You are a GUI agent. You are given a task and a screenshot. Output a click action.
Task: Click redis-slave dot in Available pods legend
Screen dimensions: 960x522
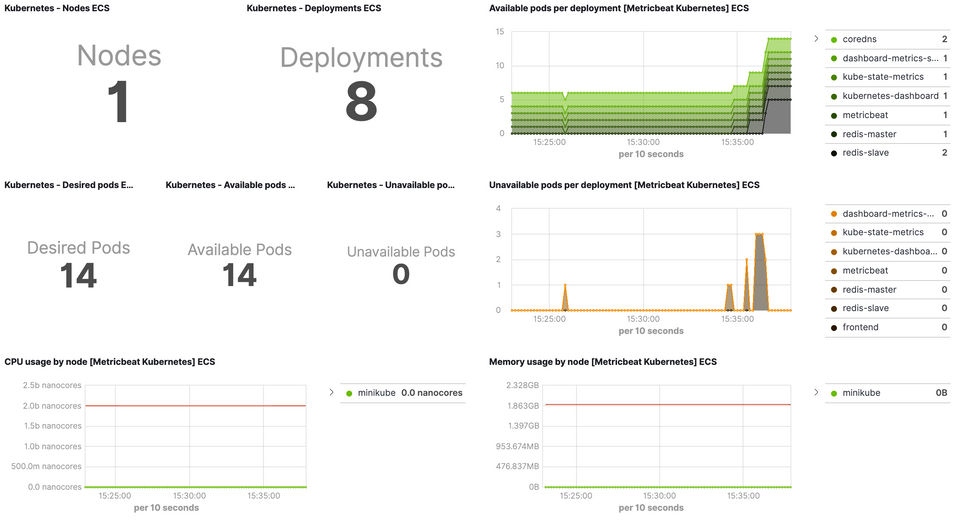click(x=833, y=154)
